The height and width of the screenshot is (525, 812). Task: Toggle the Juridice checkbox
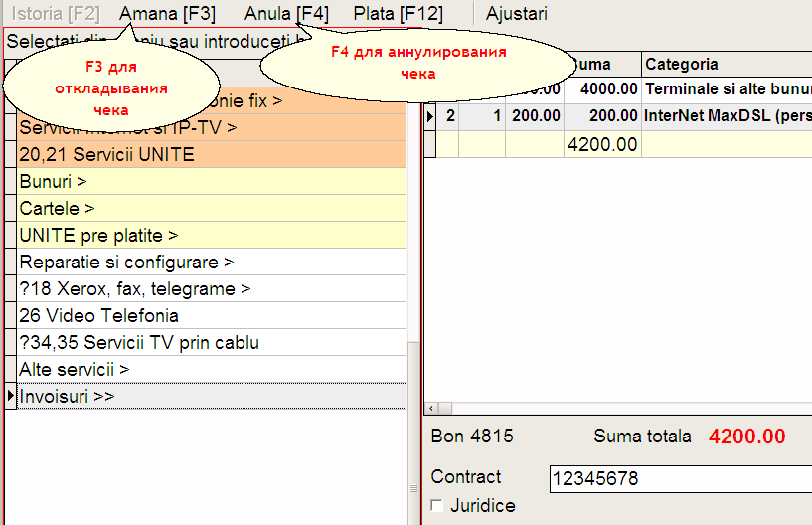point(437,505)
